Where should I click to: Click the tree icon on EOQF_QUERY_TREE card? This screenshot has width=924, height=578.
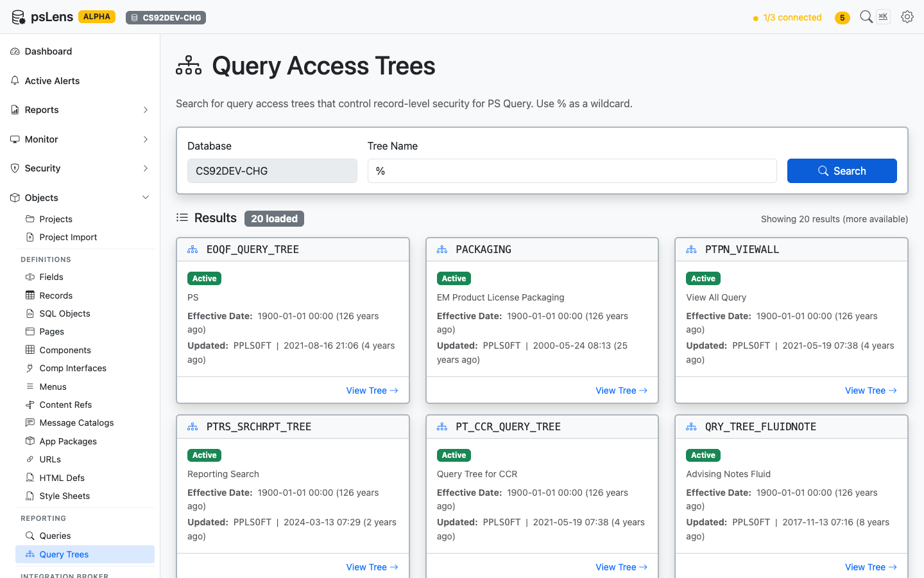coord(193,249)
